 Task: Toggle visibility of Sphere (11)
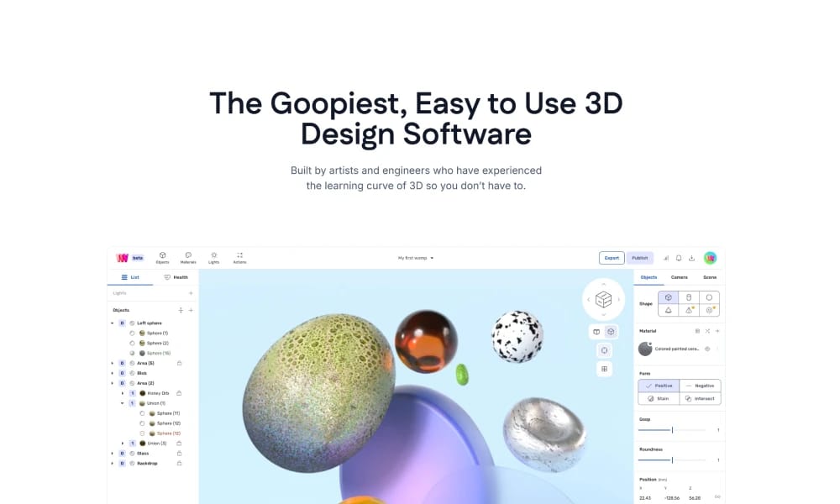(142, 413)
